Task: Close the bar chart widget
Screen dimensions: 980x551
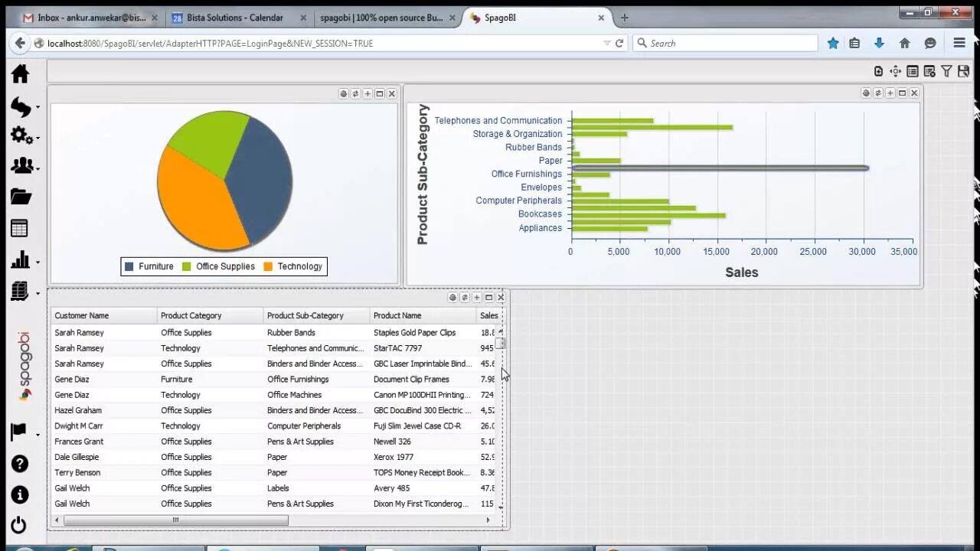Action: click(914, 93)
